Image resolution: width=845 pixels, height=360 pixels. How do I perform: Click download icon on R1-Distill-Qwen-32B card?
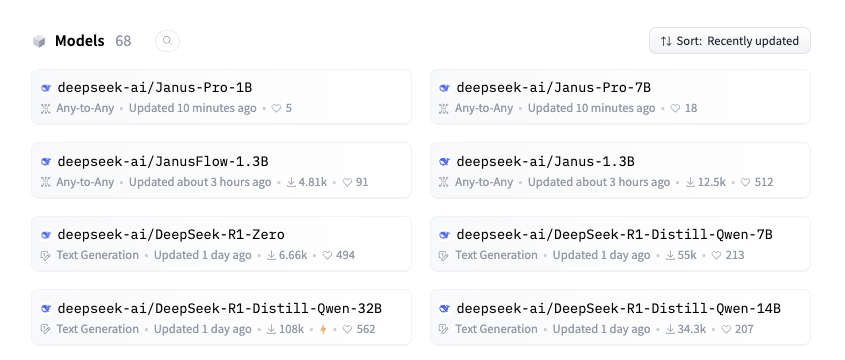(x=271, y=329)
